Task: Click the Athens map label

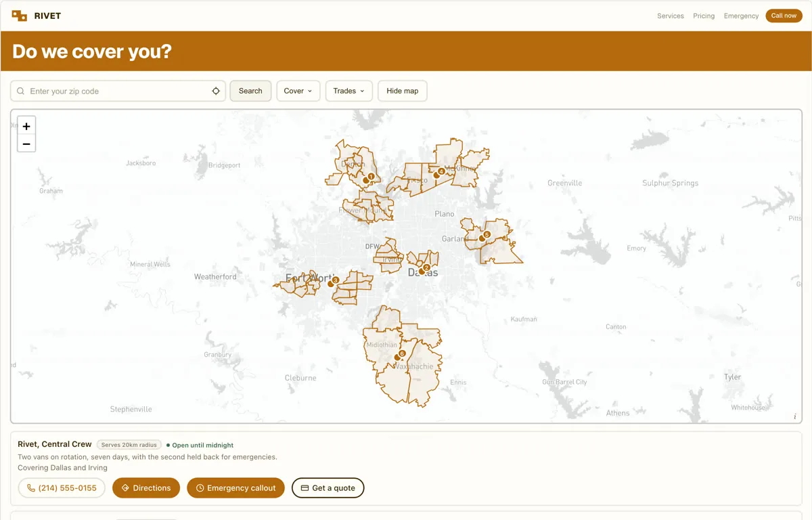Action: [x=618, y=413]
